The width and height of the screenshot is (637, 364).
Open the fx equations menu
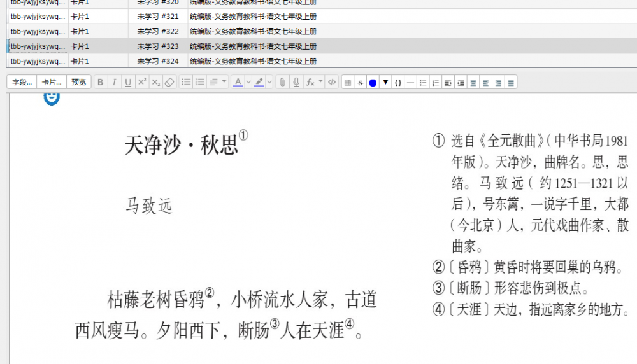[314, 82]
